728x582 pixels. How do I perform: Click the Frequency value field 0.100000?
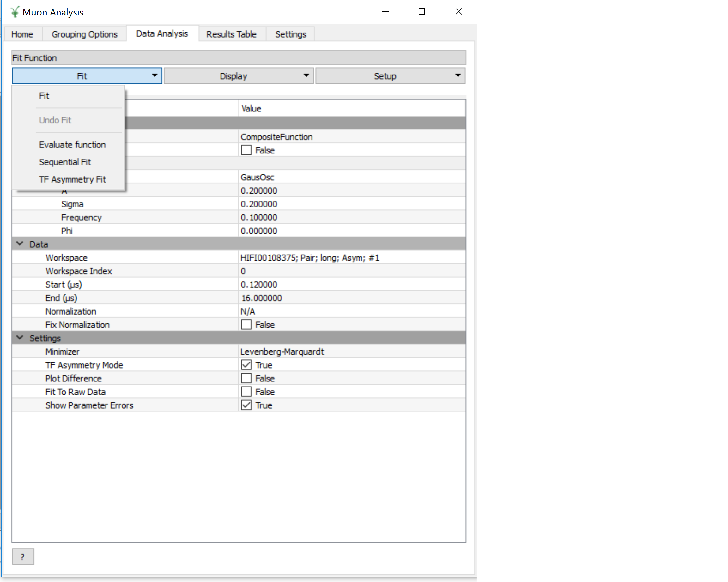[x=259, y=218]
